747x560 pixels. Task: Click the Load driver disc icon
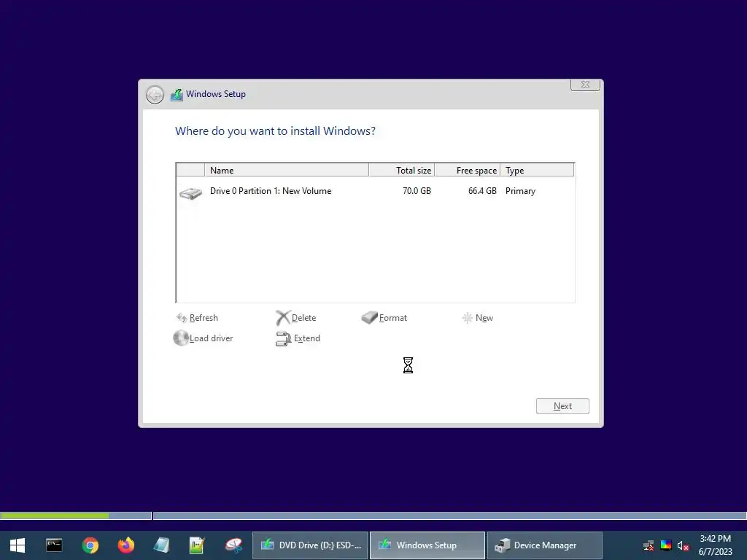(181, 338)
